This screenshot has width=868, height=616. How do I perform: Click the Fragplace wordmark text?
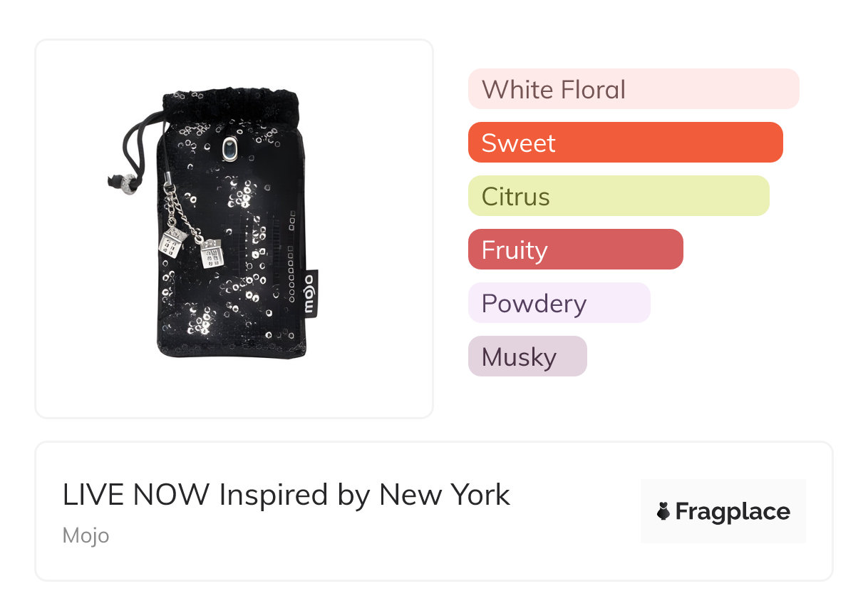pyautogui.click(x=732, y=512)
